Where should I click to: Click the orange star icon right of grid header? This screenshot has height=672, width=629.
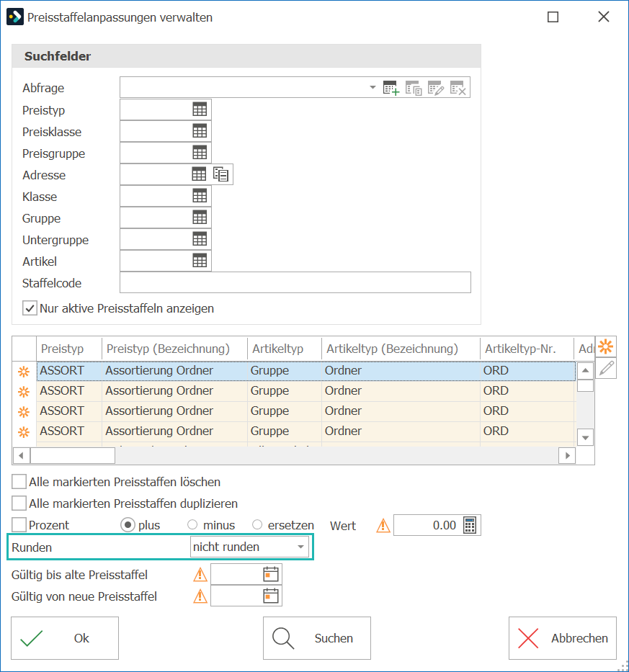pyautogui.click(x=605, y=346)
